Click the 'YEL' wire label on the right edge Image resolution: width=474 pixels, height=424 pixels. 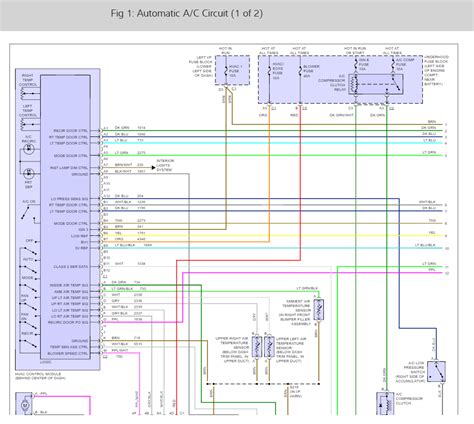(x=432, y=233)
